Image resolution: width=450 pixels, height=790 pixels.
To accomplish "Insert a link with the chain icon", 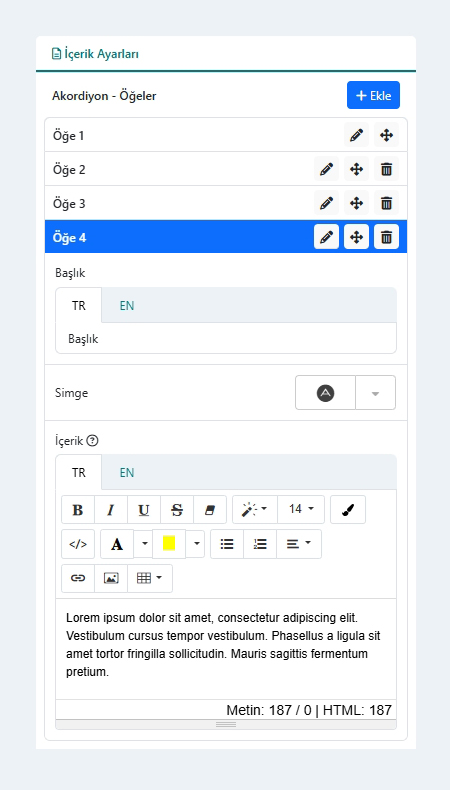I will pos(78,578).
